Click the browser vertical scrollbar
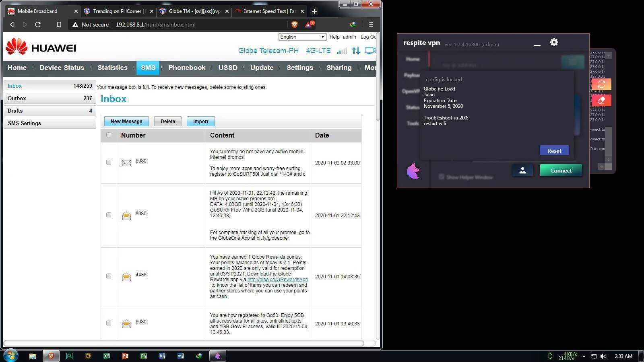This screenshot has width=644, height=362. (378, 76)
